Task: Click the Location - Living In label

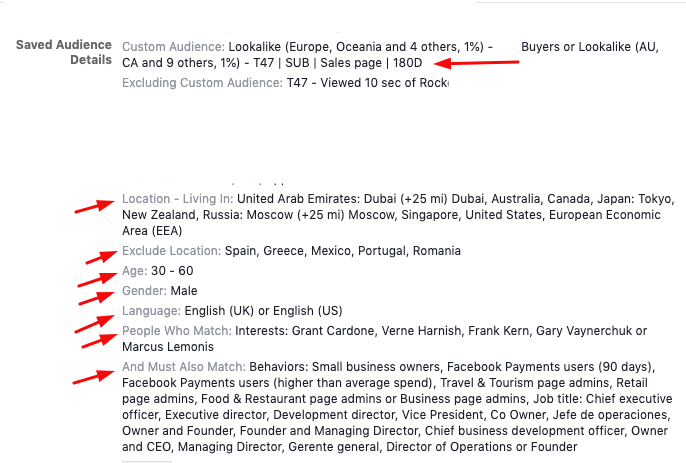Action: click(x=178, y=199)
